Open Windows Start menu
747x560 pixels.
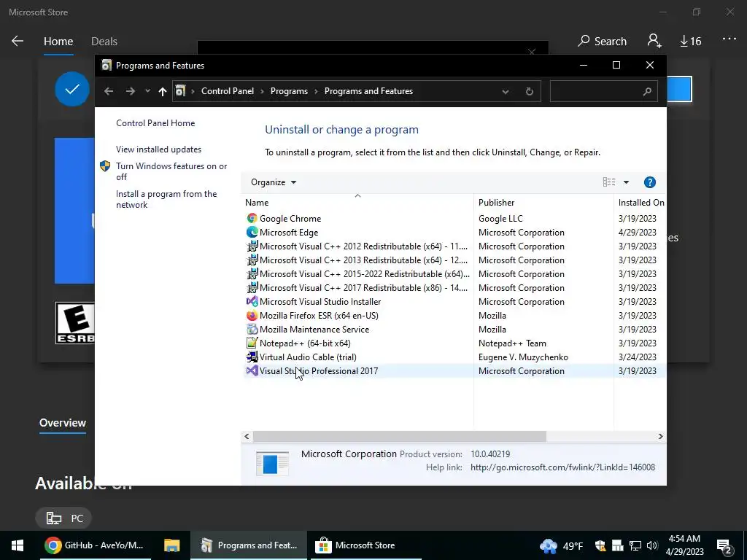point(18,545)
